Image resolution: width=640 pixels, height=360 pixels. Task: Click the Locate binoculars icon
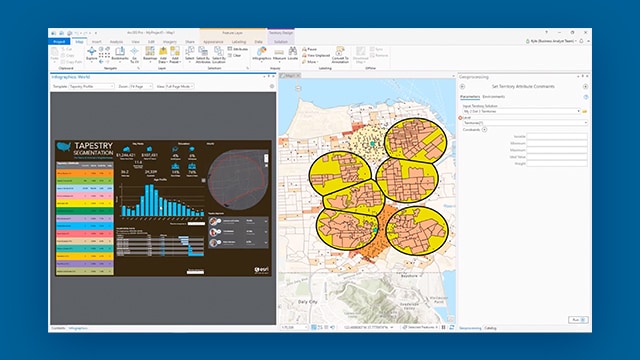pyautogui.click(x=293, y=53)
